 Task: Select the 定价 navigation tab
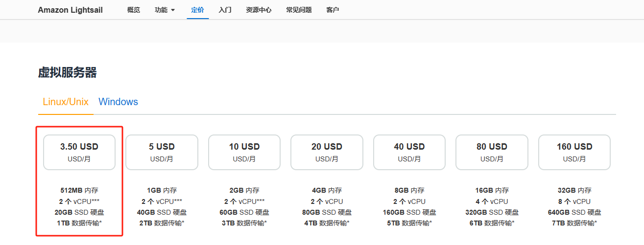198,10
